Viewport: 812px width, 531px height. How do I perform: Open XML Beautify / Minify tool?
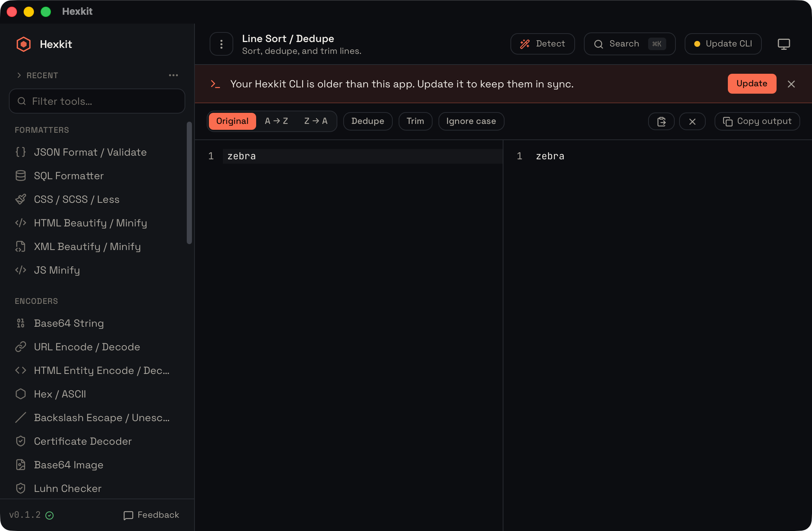pos(98,246)
